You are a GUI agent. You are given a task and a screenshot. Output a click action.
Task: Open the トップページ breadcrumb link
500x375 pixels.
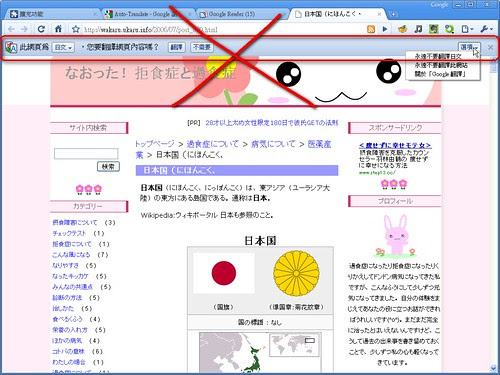pyautogui.click(x=154, y=144)
